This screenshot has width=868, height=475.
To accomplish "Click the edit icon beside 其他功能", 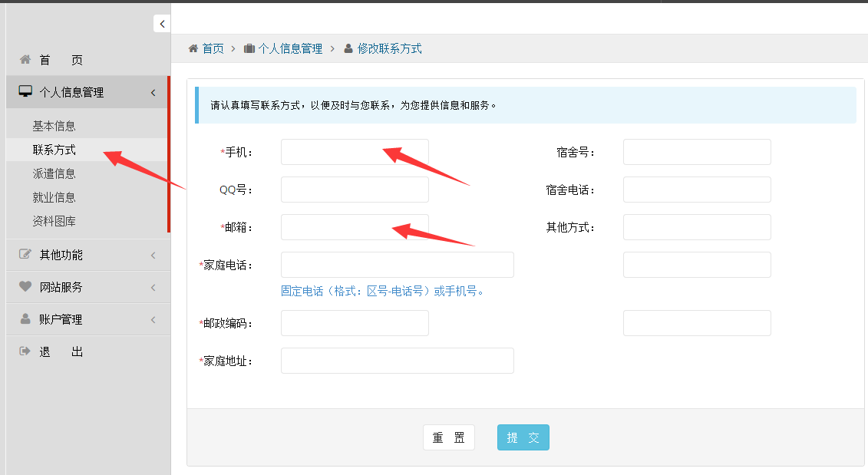I will pyautogui.click(x=25, y=255).
